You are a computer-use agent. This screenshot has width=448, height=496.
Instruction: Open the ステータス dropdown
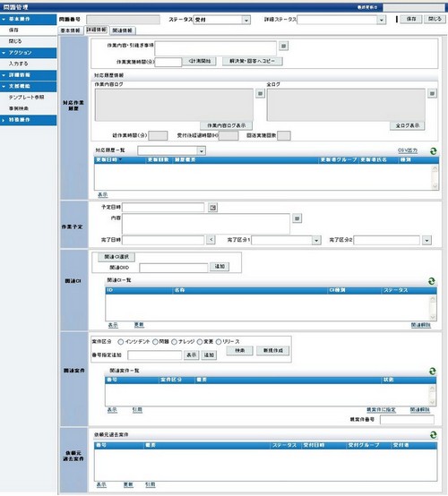pos(246,20)
